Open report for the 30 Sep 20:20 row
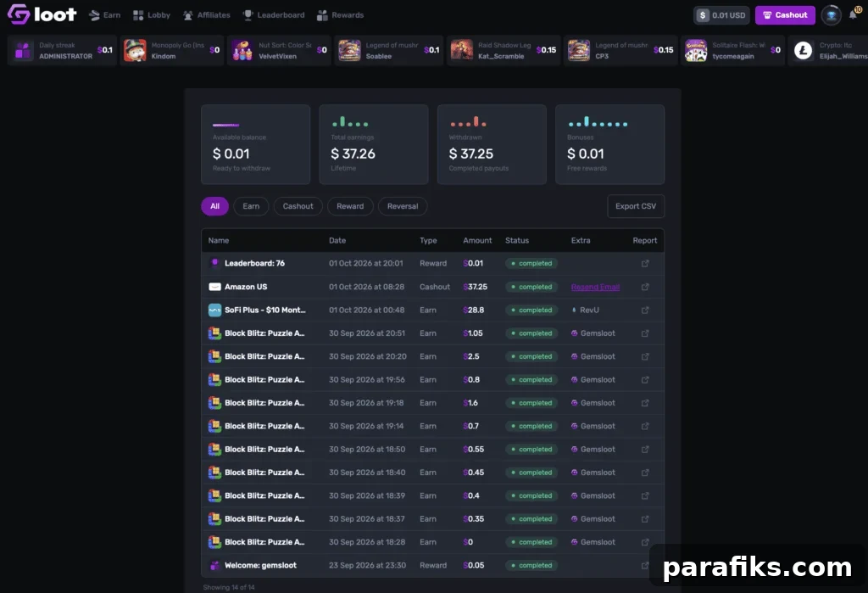Image resolution: width=868 pixels, height=593 pixels. 645,357
